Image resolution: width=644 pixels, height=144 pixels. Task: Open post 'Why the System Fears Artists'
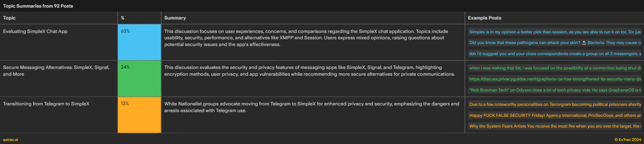[555, 126]
